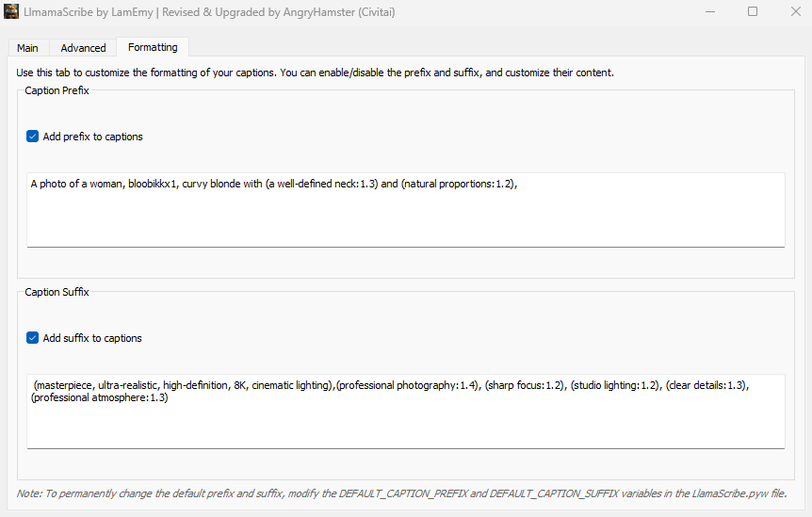
Task: Click the 'Caption Suffix' group heading
Action: click(x=57, y=292)
